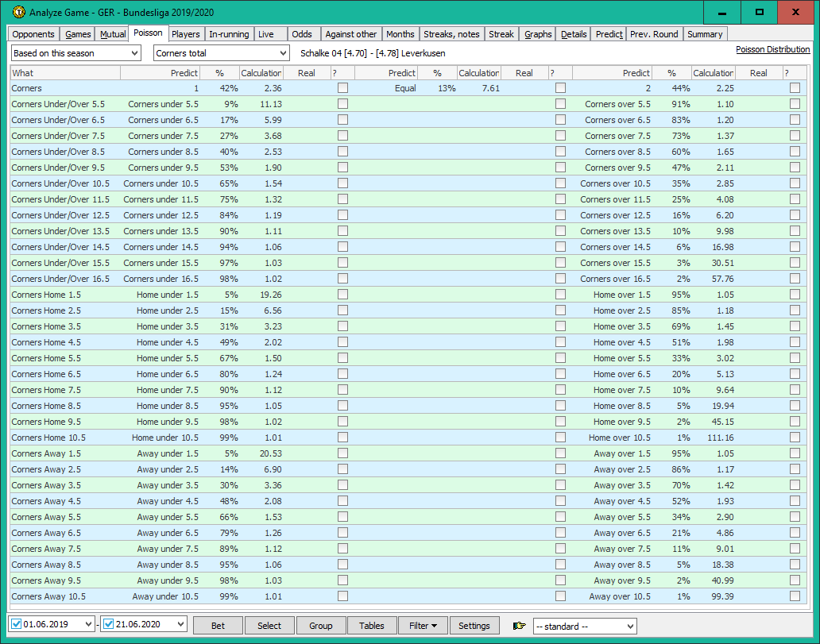Check the box for Corners under 5.5
The width and height of the screenshot is (820, 644).
(x=342, y=104)
